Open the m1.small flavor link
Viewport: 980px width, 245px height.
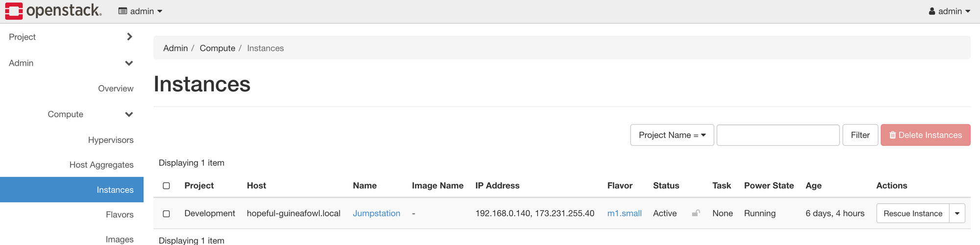point(624,214)
